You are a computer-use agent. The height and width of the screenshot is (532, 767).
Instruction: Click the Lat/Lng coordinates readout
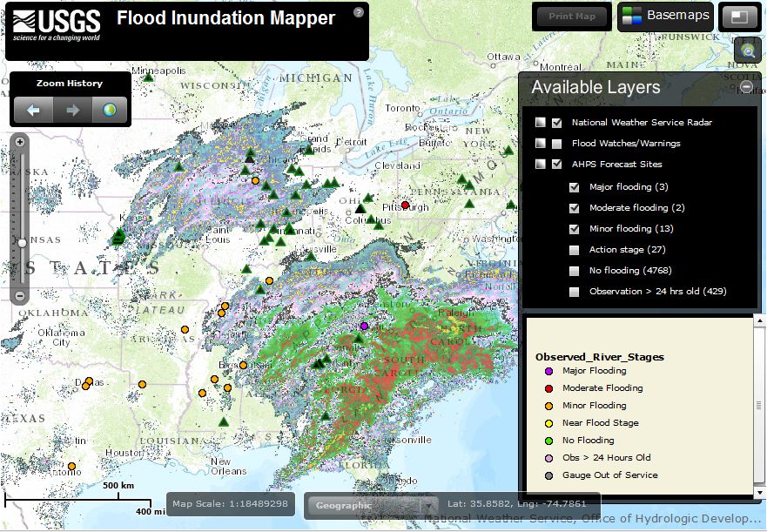coord(516,503)
